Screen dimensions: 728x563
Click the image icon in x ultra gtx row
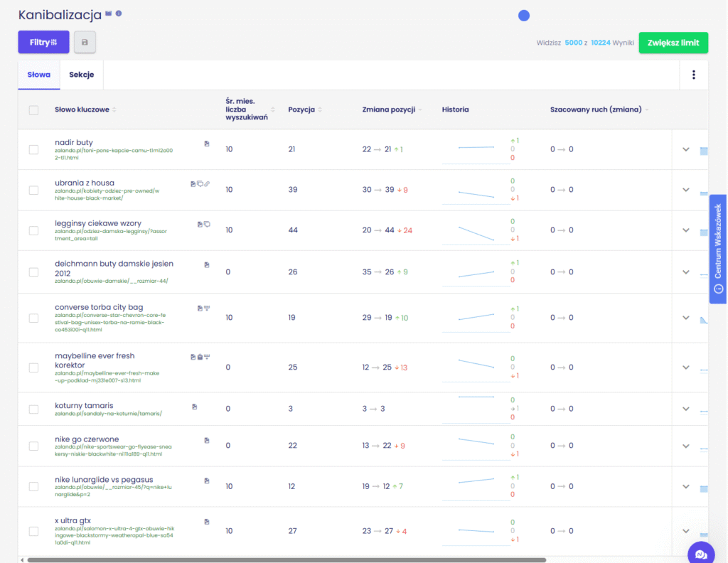coord(207,522)
